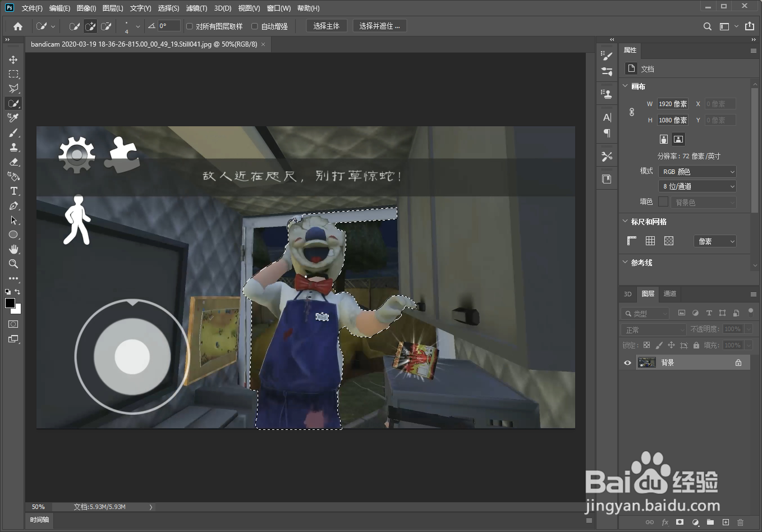Expand the 参考线 section
Image resolution: width=762 pixels, height=532 pixels.
[x=625, y=262]
